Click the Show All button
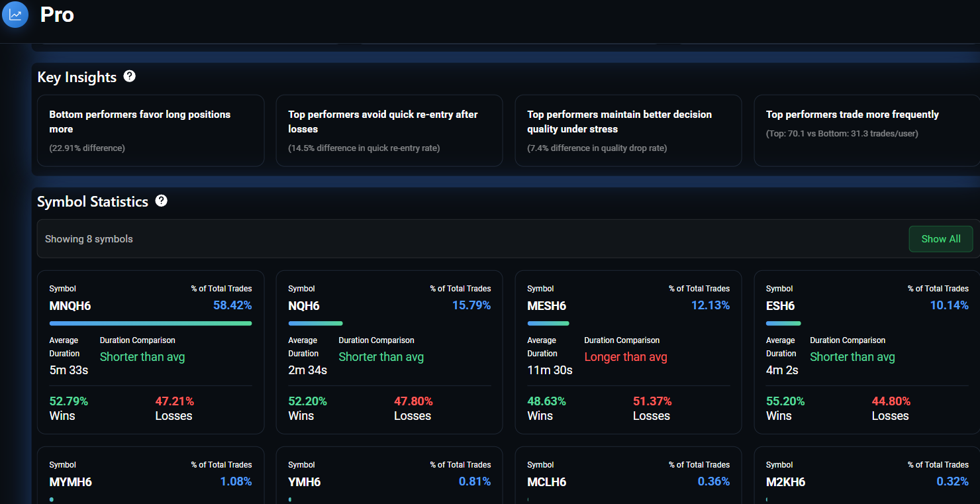The height and width of the screenshot is (504, 980). [x=940, y=239]
